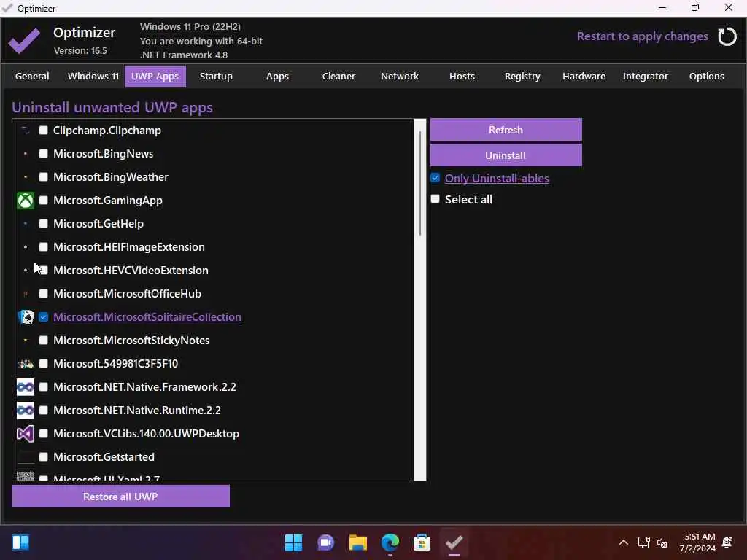Open Microsoft Edge from the taskbar

390,542
